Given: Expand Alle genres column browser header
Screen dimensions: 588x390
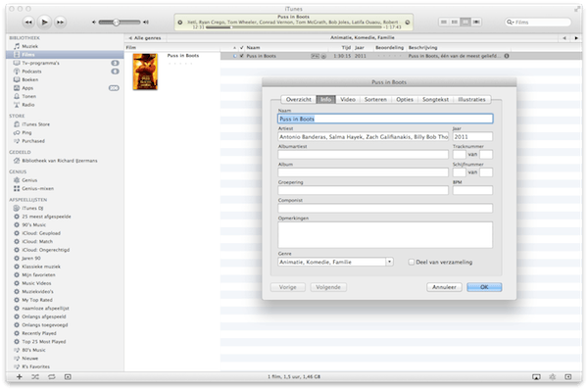Looking at the screenshot, I should 145,38.
